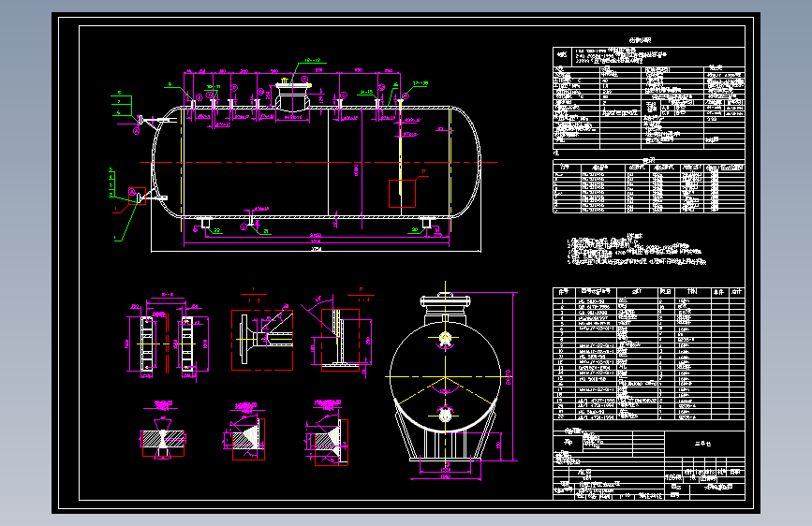This screenshot has width=812, height=526.
Task: Click the parts list table
Action: coord(649,354)
